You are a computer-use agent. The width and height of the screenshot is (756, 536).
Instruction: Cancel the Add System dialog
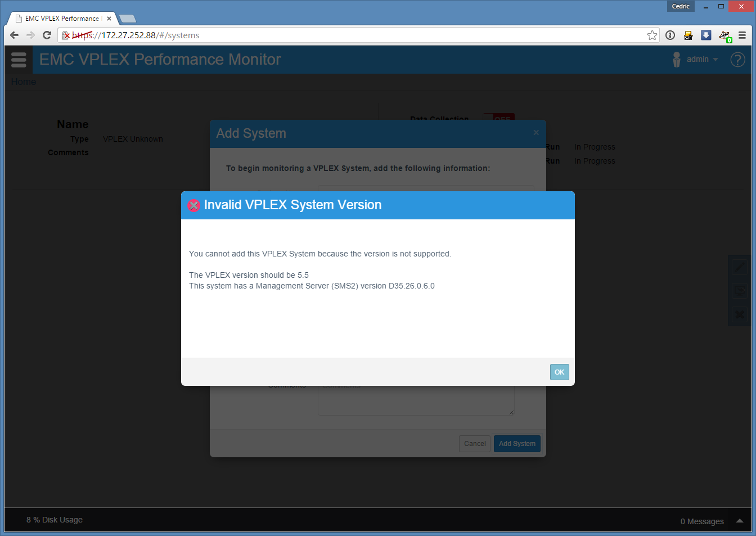(475, 444)
